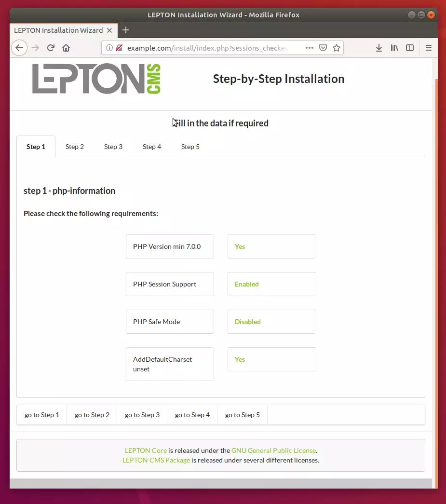Screen dimensions: 446x504
Task: Open the Step 3 tab
Action: pyautogui.click(x=113, y=147)
